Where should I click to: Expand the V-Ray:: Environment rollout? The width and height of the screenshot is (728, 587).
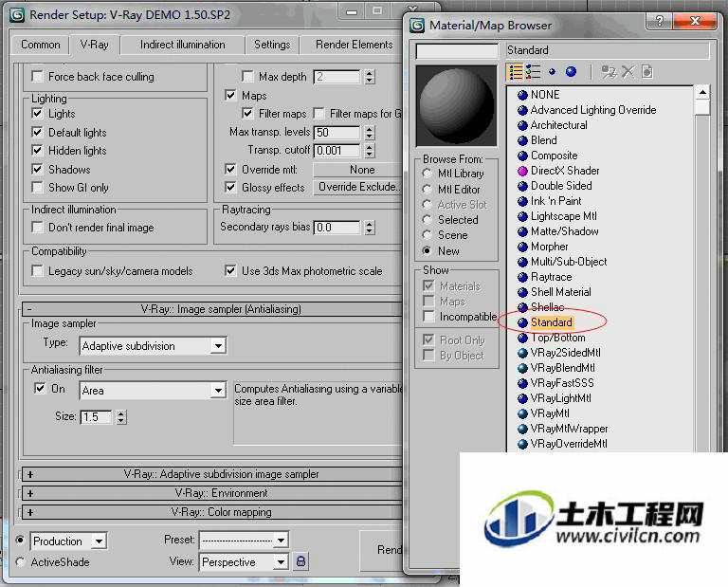(213, 493)
